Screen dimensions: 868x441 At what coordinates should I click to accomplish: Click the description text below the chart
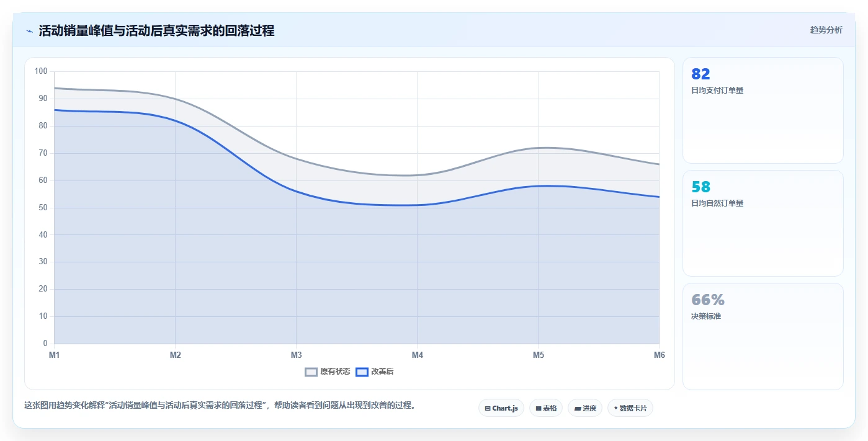click(x=220, y=406)
